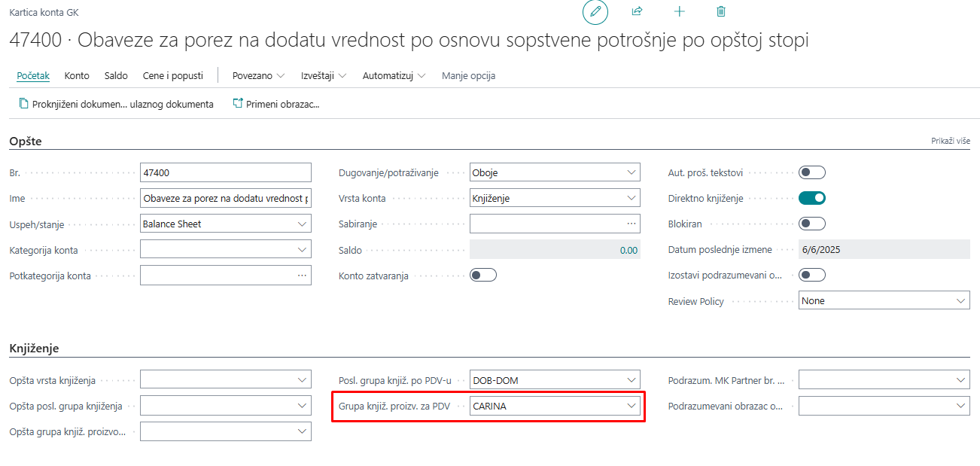Create new record via the plus icon
The width and height of the screenshot is (980, 466).
pos(679,11)
